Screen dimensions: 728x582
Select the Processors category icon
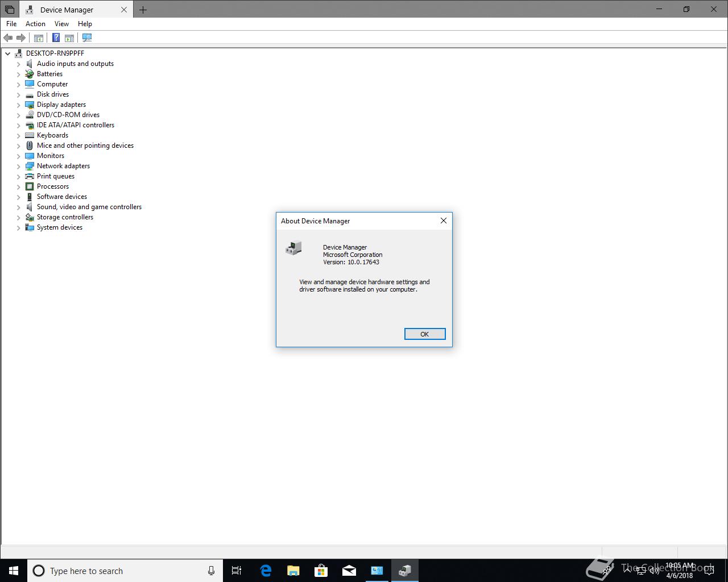[30, 186]
